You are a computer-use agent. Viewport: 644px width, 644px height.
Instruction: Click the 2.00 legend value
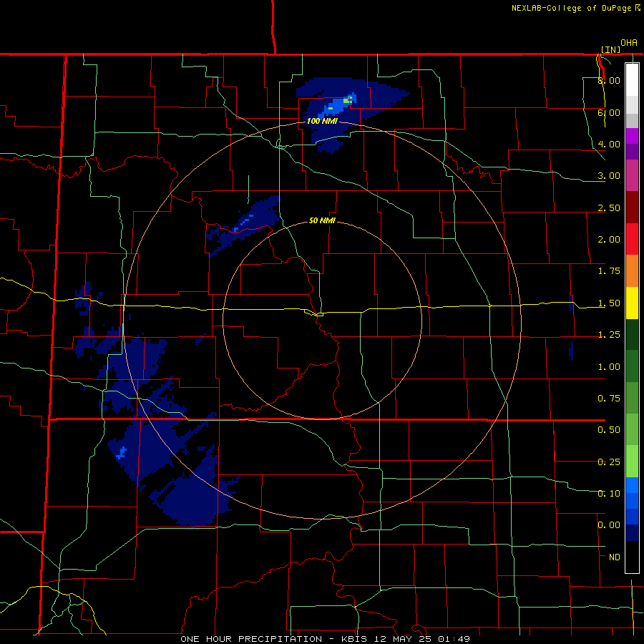click(x=609, y=240)
